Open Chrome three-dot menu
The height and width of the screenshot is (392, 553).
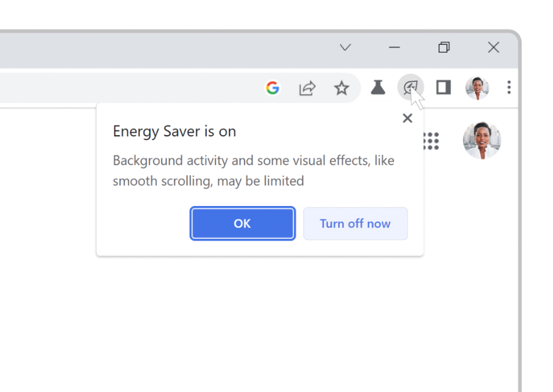[509, 88]
